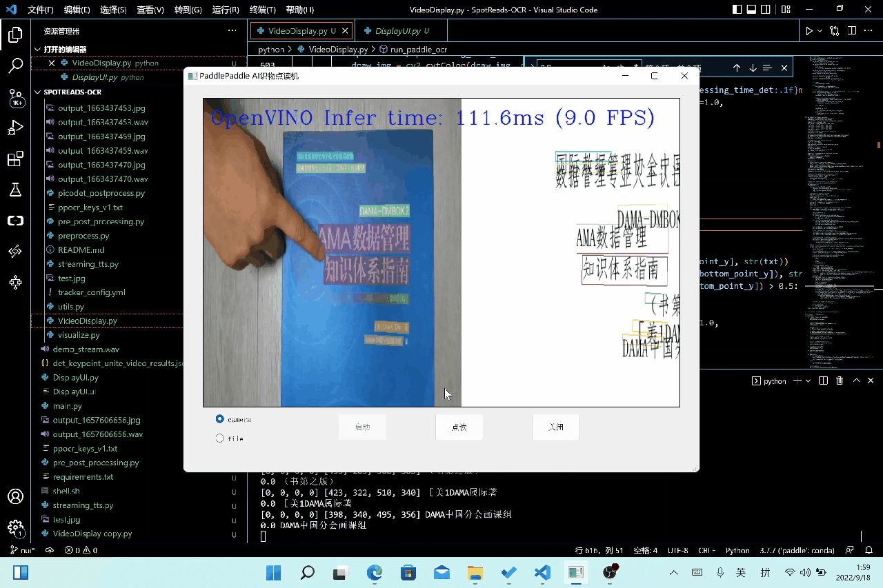The width and height of the screenshot is (883, 588).
Task: Open the 终端(T) menu
Action: coord(262,10)
